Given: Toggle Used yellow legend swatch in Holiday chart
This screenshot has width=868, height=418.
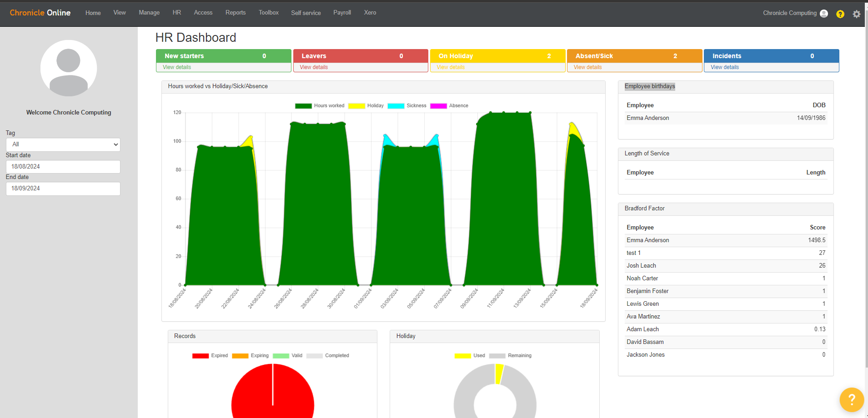Looking at the screenshot, I should [x=463, y=356].
